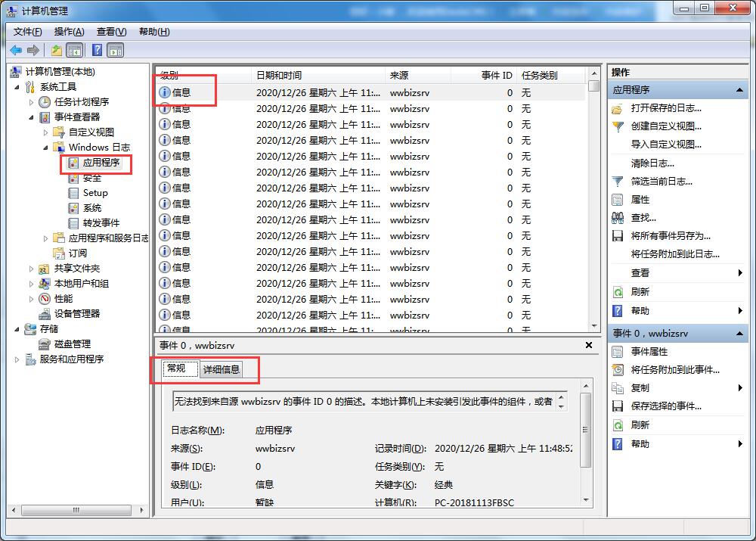
Task: Click the Up one level toolbar icon
Action: pos(57,50)
